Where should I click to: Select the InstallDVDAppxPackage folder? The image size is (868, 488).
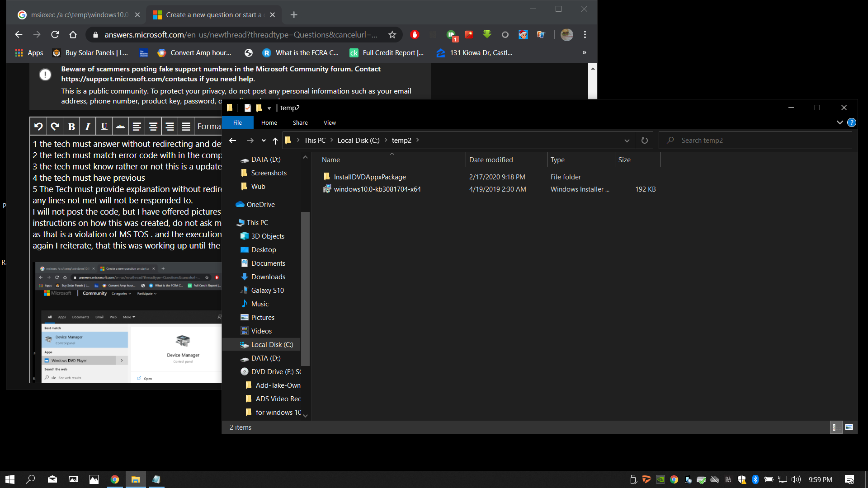[x=370, y=177]
